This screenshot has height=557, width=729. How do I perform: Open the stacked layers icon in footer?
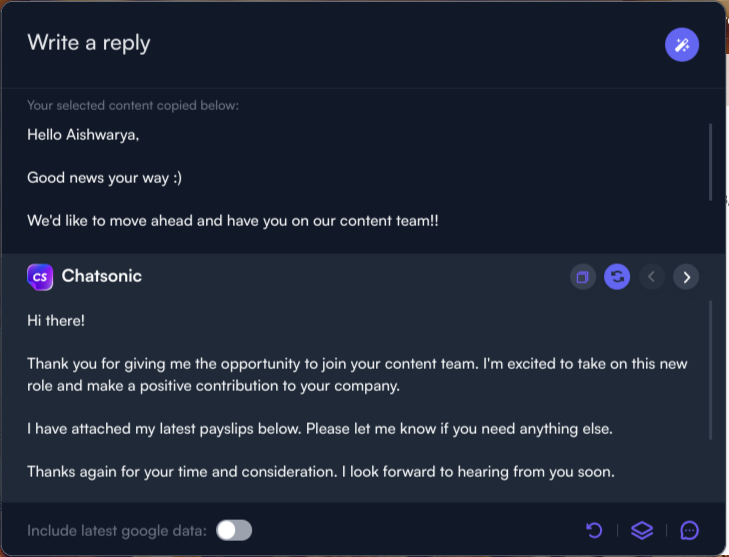pos(641,530)
